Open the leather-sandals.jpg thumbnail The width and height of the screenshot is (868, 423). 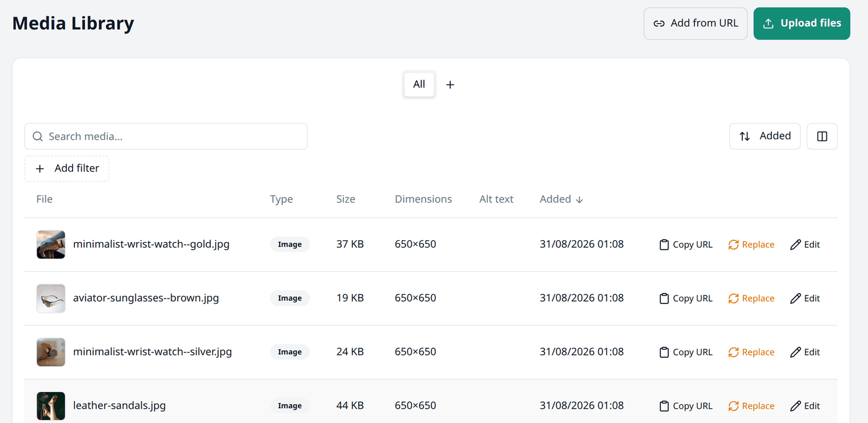[x=51, y=406]
